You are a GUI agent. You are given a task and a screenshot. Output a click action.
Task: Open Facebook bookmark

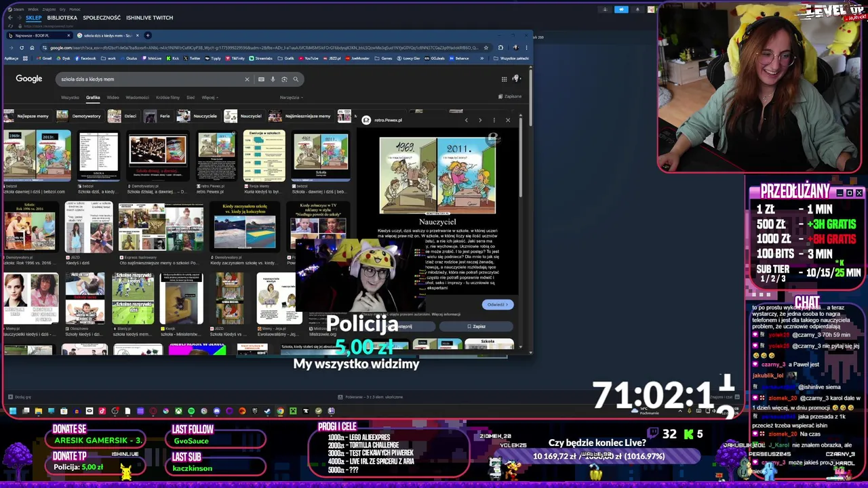pos(85,58)
